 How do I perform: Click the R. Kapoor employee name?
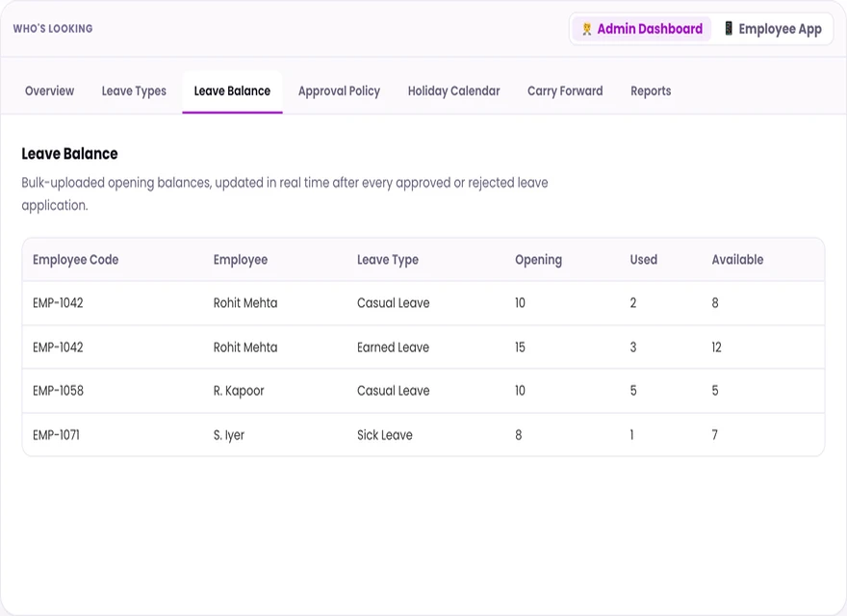tap(239, 391)
